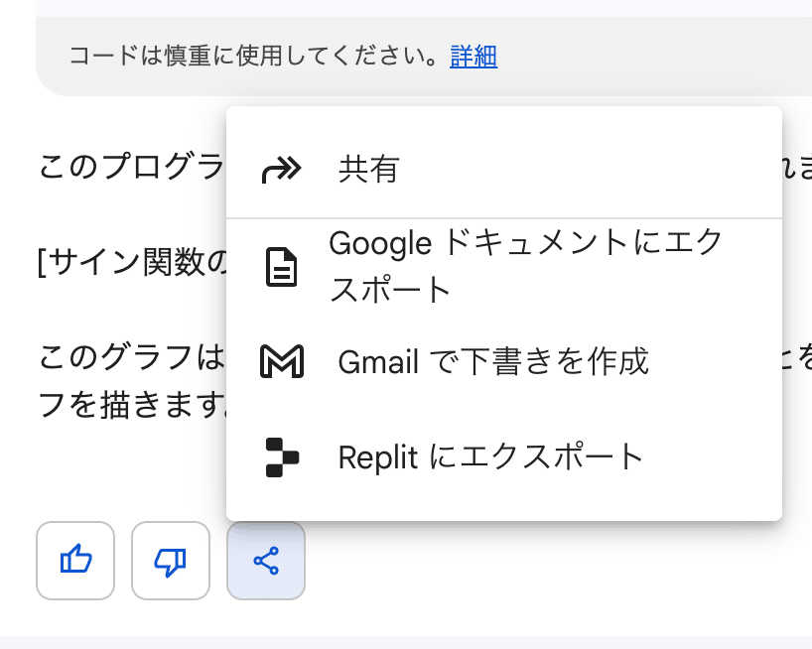Click the forward-arrow share icon in menu
The width and height of the screenshot is (812, 649).
[x=281, y=170]
